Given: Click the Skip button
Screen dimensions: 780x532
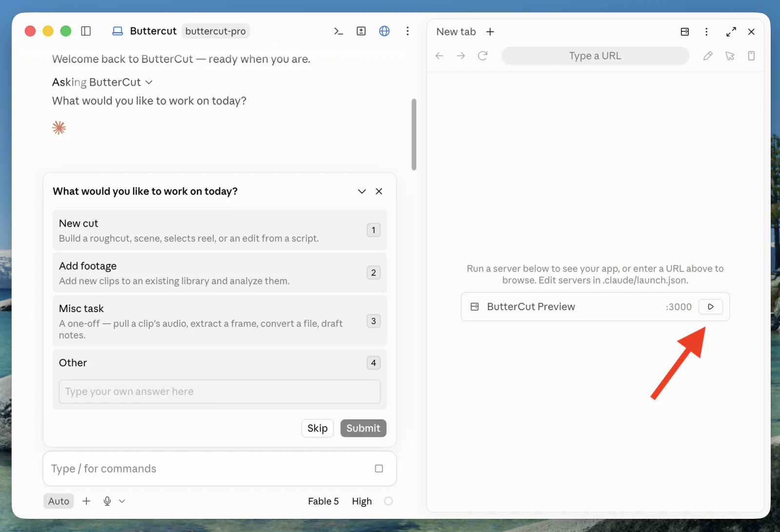Looking at the screenshot, I should pyautogui.click(x=317, y=428).
